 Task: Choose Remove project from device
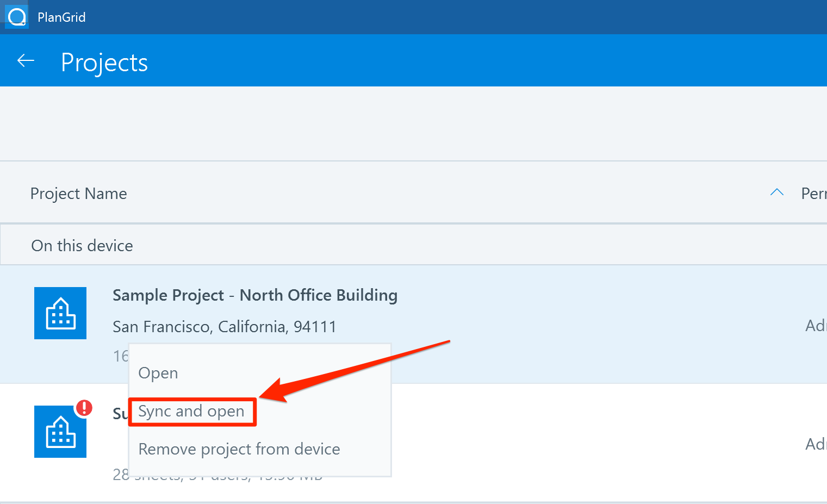[239, 449]
